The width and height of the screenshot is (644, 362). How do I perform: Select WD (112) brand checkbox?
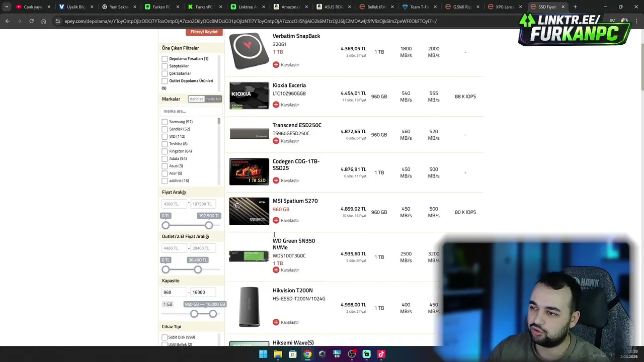click(165, 136)
